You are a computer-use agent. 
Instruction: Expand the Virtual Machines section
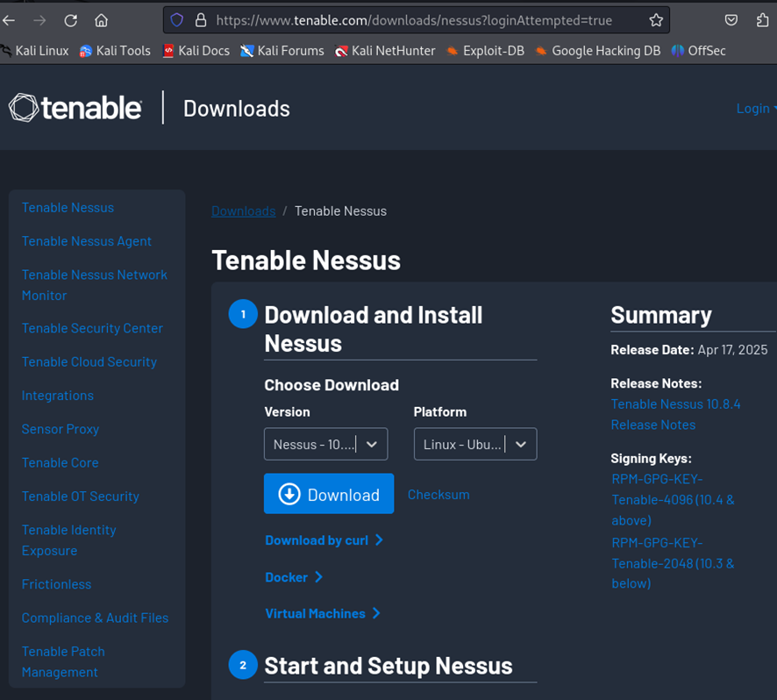coord(322,613)
